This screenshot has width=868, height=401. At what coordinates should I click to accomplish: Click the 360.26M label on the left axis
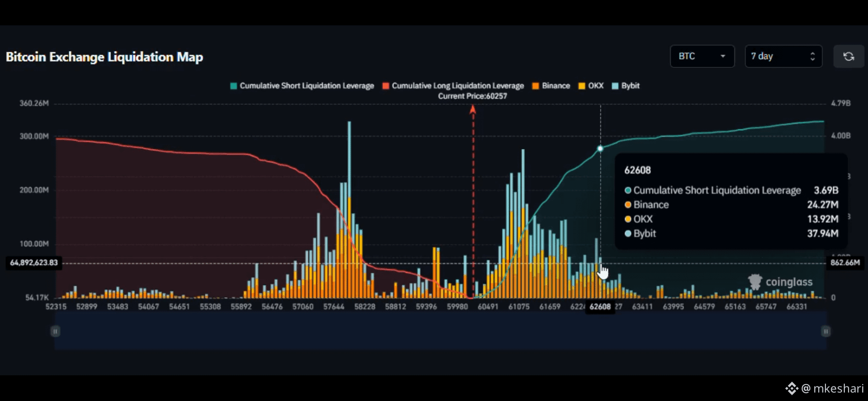34,103
